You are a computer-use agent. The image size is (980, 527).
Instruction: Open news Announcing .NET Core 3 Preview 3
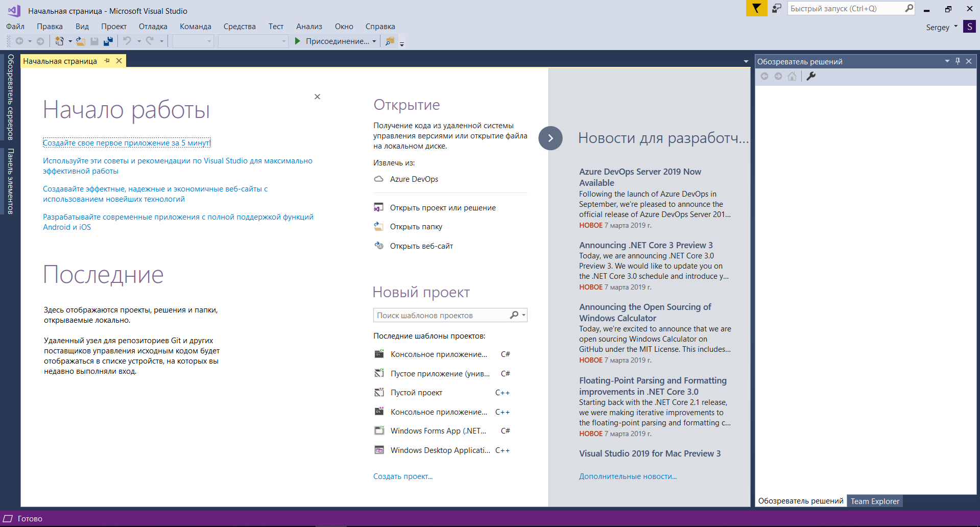pyautogui.click(x=646, y=245)
